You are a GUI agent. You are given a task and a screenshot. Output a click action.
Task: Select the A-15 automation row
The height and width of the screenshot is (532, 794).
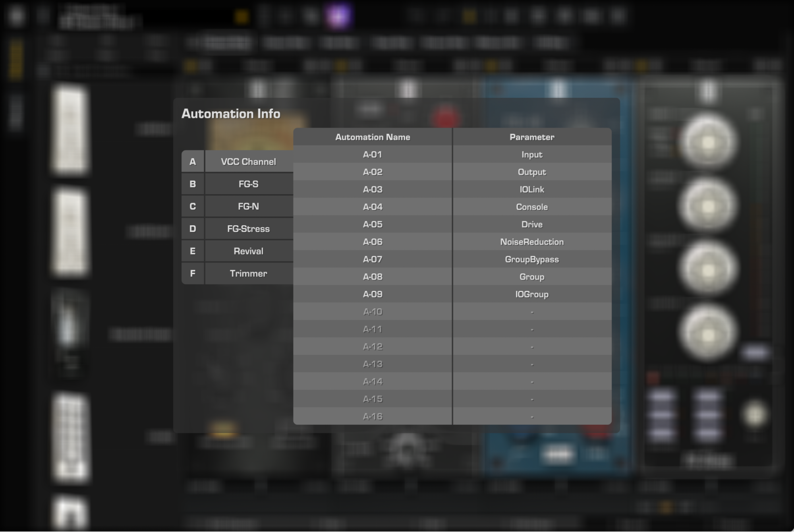tap(452, 399)
